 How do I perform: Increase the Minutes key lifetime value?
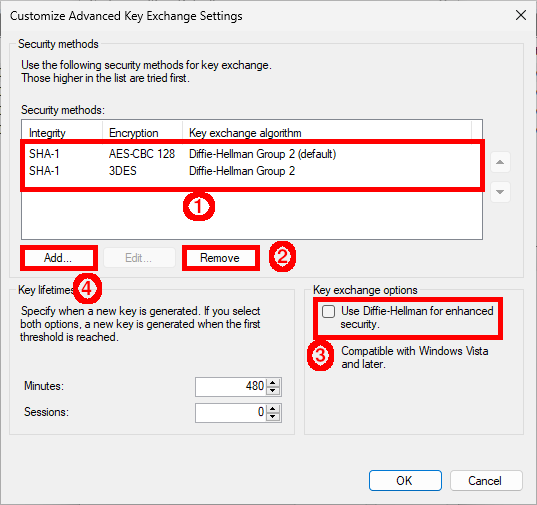coord(273,383)
